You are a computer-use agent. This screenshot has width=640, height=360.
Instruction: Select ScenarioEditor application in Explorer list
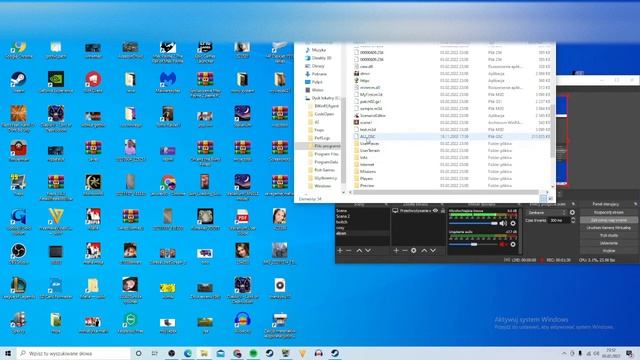coord(373,116)
